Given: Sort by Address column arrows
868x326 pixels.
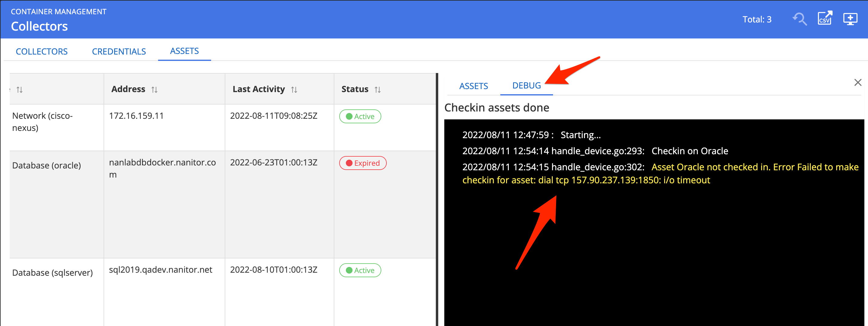Looking at the screenshot, I should point(154,90).
